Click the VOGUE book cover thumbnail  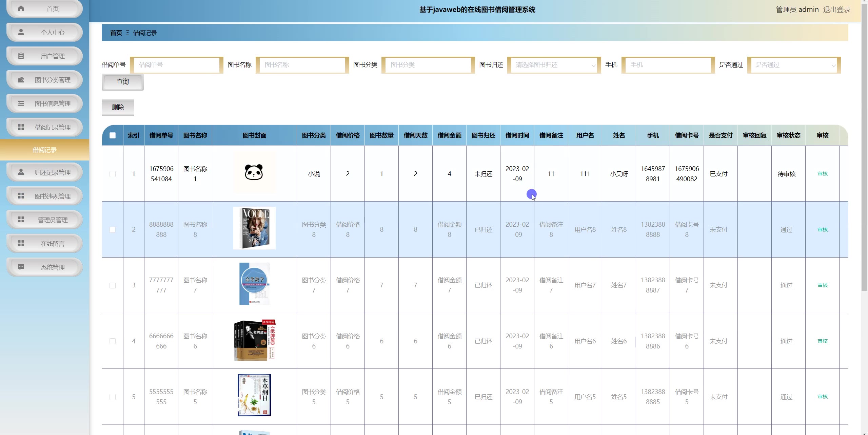point(254,228)
